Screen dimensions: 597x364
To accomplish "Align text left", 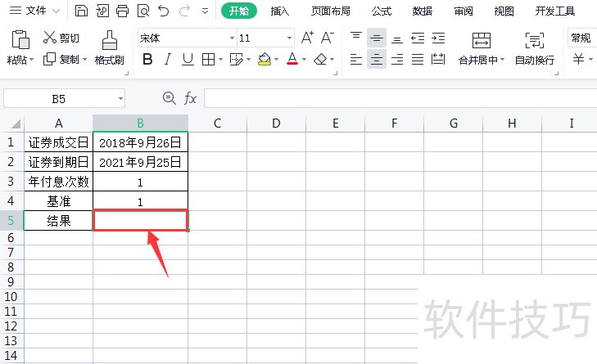I will pos(356,60).
